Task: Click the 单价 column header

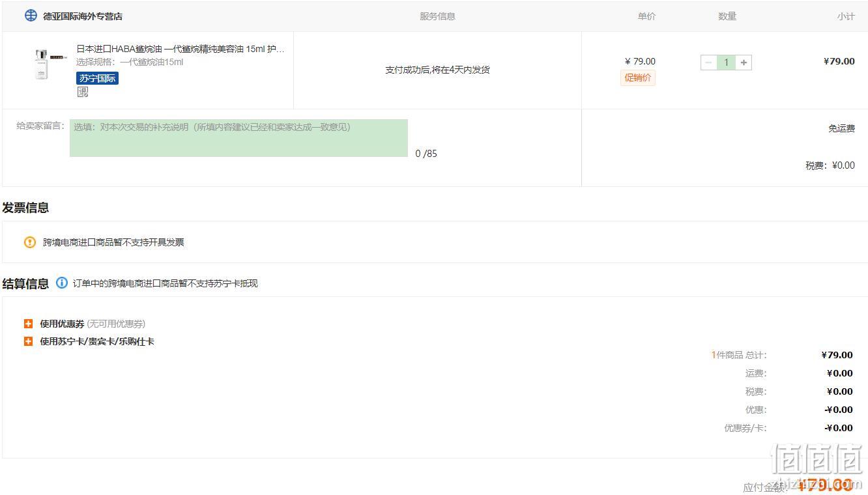Action: tap(646, 16)
